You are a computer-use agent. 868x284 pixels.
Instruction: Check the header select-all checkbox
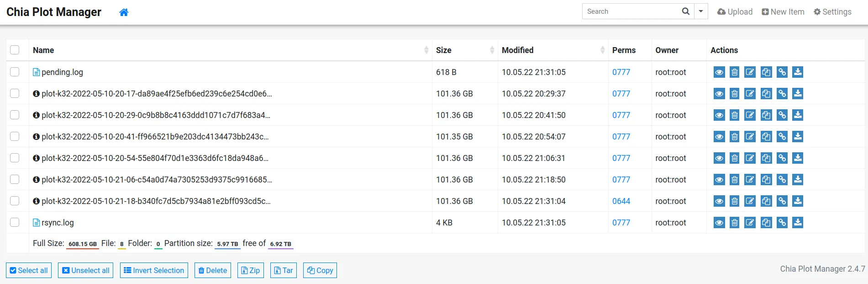point(15,50)
